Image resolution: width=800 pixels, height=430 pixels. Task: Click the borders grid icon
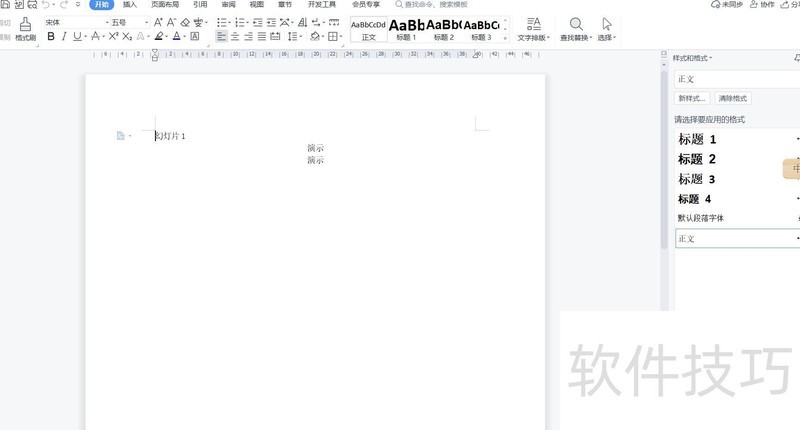(x=333, y=36)
